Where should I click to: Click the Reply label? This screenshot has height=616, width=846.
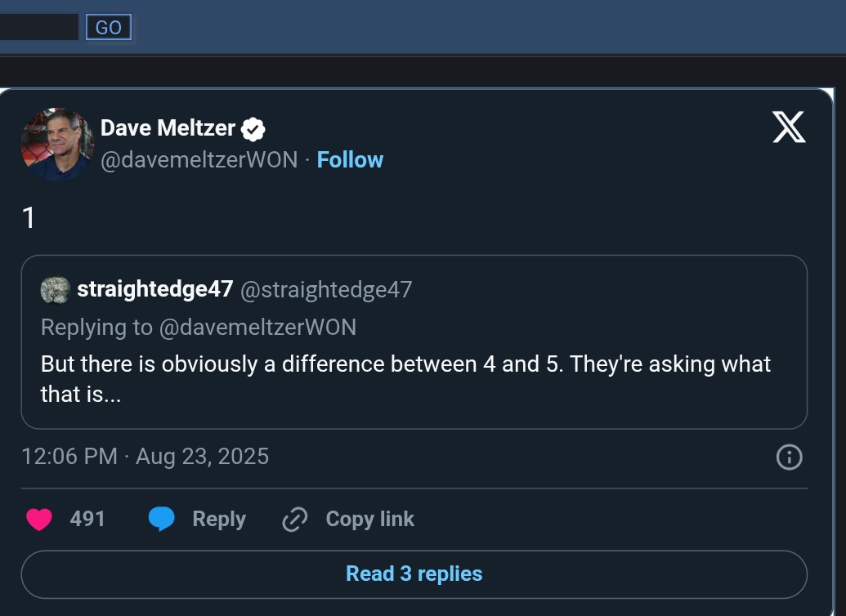coord(218,520)
